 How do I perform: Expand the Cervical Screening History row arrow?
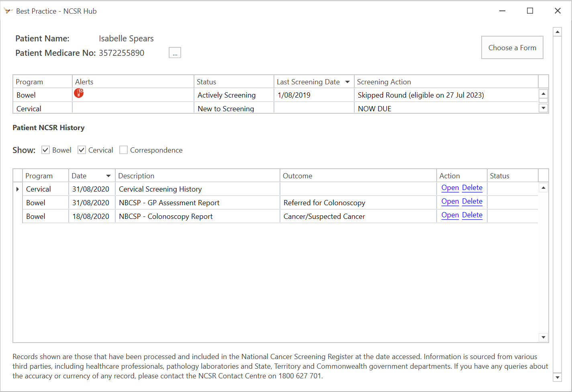(18, 189)
